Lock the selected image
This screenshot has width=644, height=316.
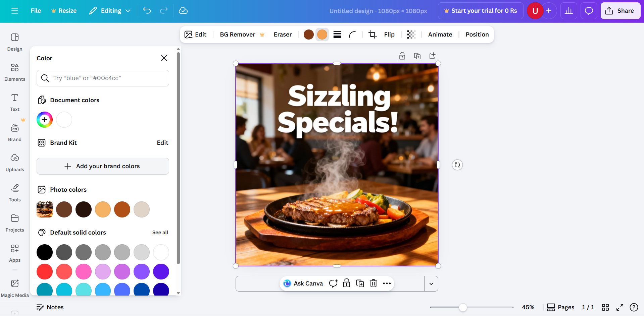coord(402,56)
